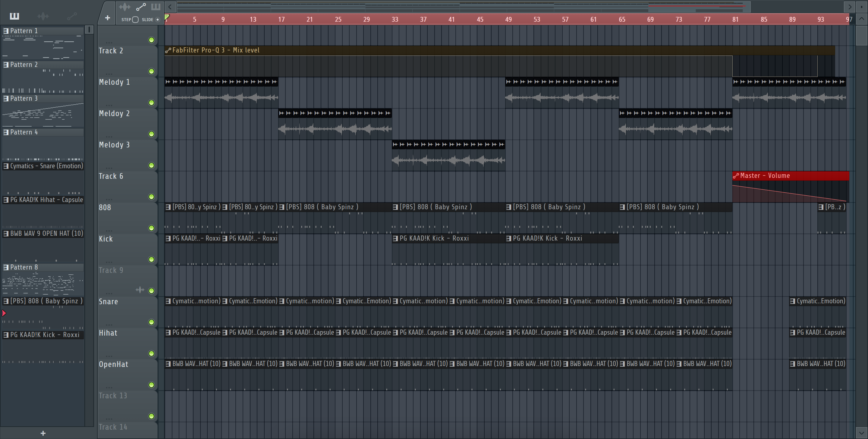The height and width of the screenshot is (439, 868).
Task: Mute the Kick track
Action: [151, 259]
